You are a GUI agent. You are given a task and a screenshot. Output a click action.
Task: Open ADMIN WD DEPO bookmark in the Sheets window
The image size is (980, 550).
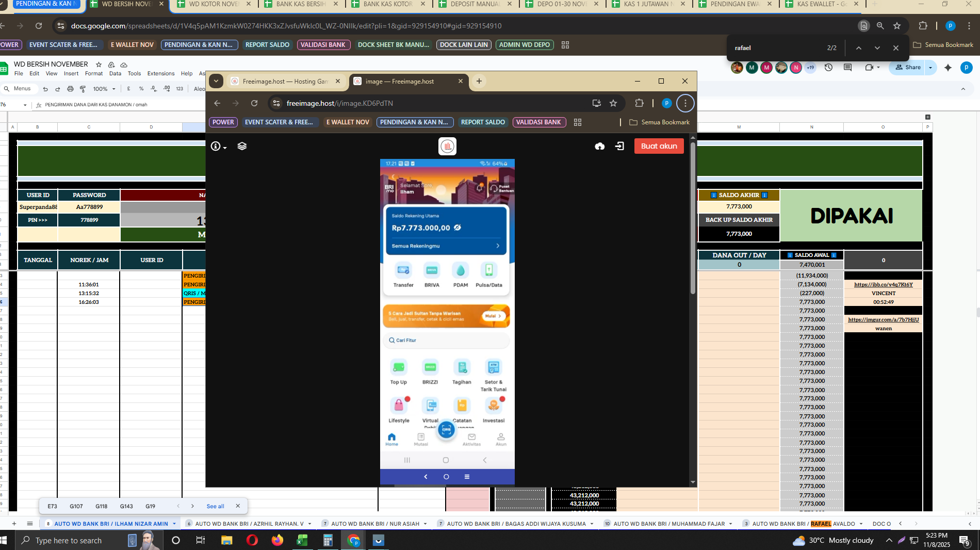(x=524, y=45)
